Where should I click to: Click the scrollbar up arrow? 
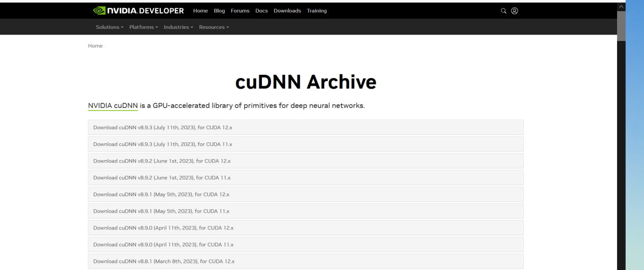(x=621, y=6)
